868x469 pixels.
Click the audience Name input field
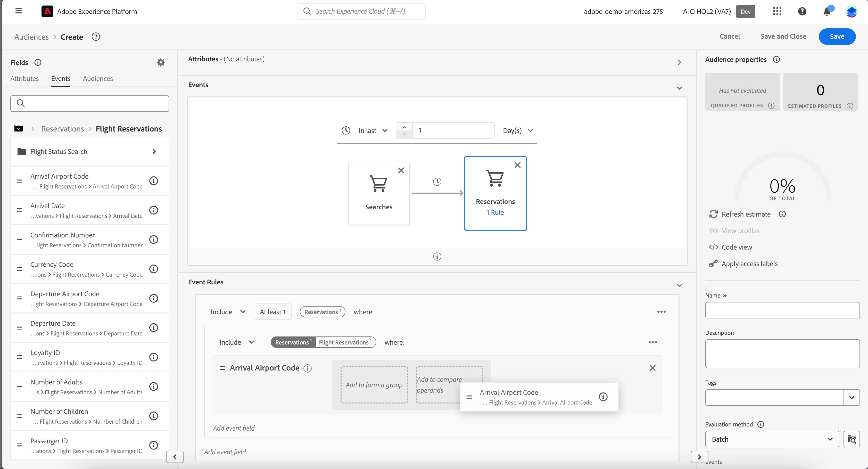tap(782, 310)
